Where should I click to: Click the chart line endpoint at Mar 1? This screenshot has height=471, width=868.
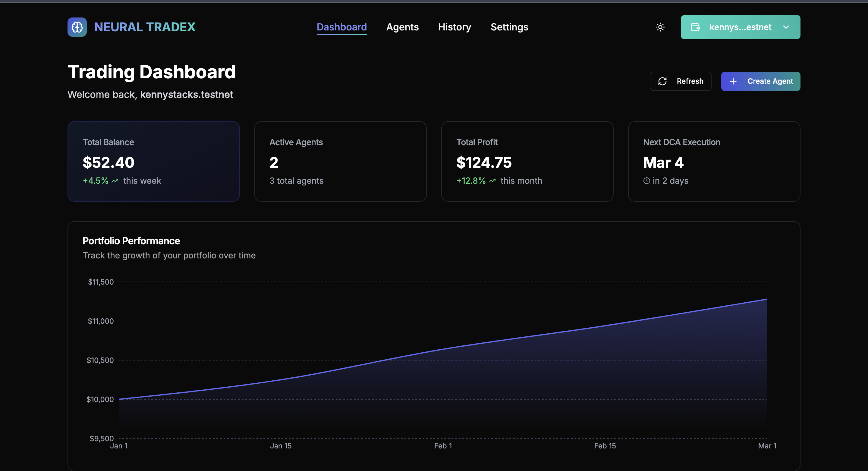point(767,299)
